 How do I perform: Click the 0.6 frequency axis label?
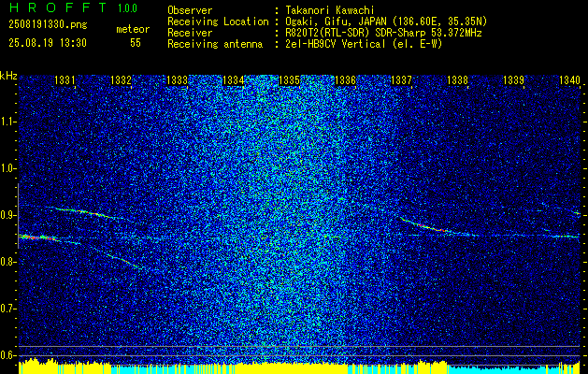[x=8, y=355]
